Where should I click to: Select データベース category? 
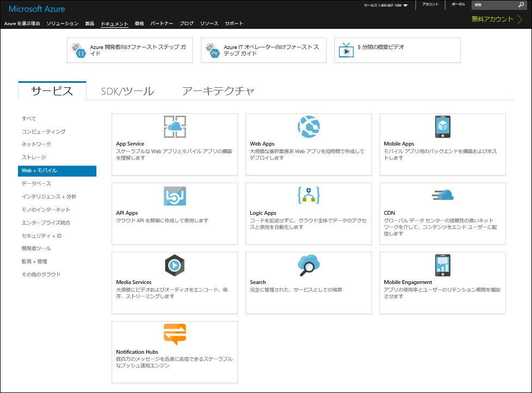point(36,184)
